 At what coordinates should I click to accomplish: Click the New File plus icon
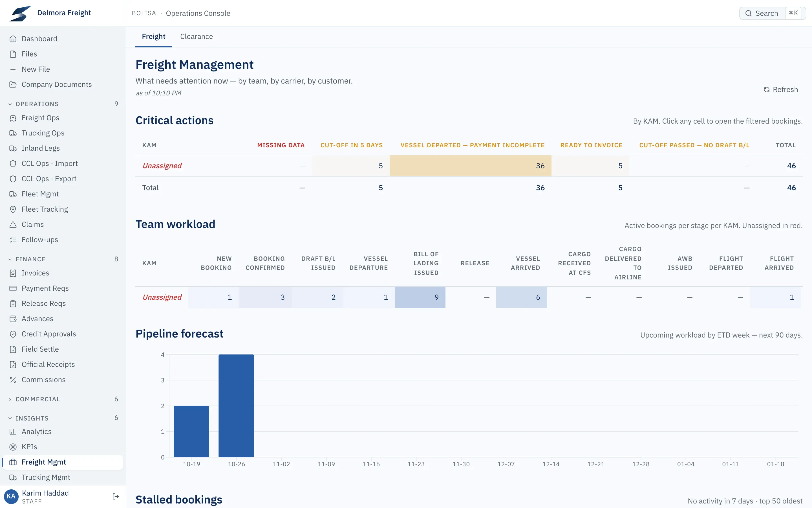coord(13,69)
